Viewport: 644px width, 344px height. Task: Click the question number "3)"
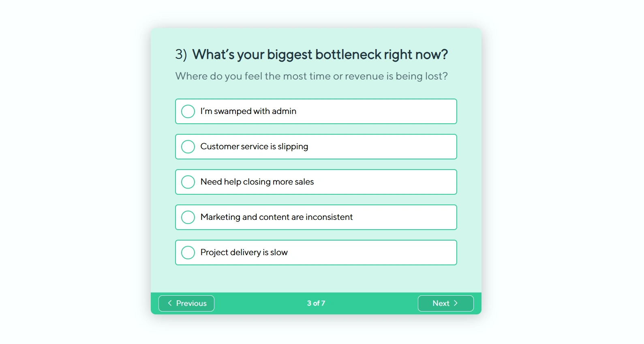tap(181, 54)
